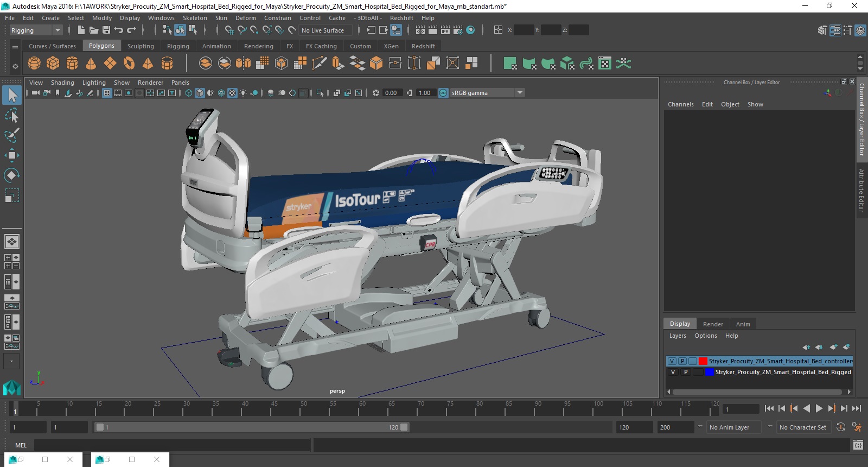
Task: Open the Deform menu
Action: [x=245, y=18]
